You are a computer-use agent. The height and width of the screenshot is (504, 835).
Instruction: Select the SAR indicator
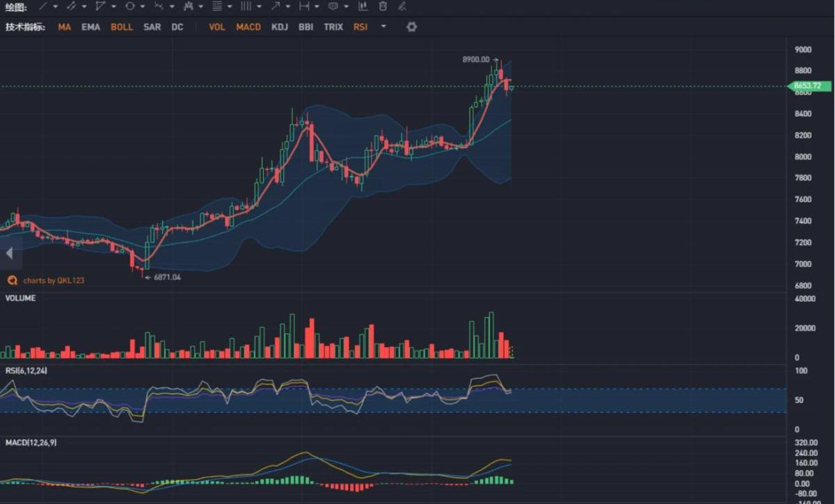[152, 27]
